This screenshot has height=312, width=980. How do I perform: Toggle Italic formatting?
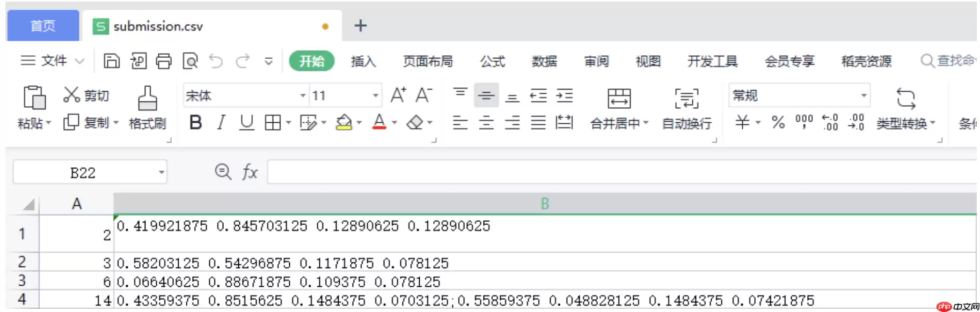click(x=221, y=122)
